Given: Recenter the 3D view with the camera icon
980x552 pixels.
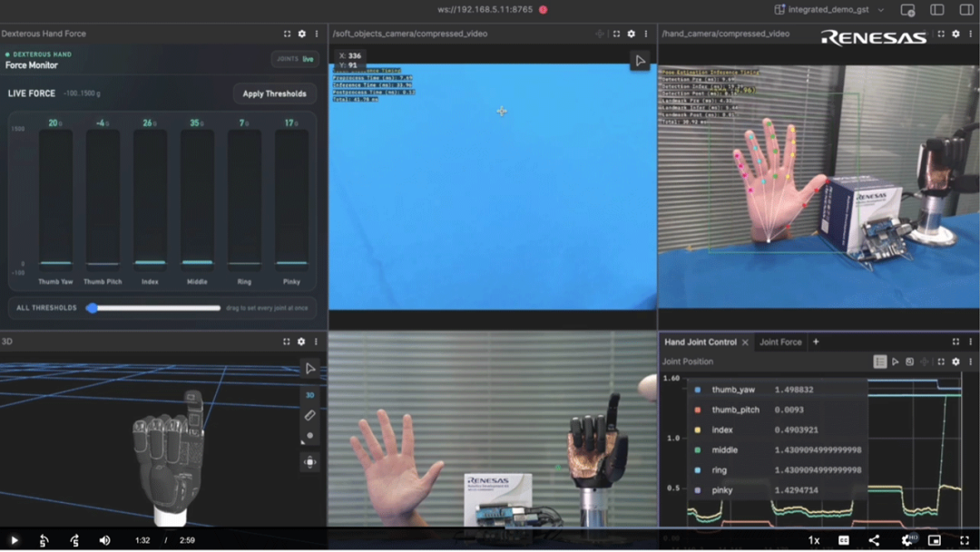Looking at the screenshot, I should coord(310,462).
